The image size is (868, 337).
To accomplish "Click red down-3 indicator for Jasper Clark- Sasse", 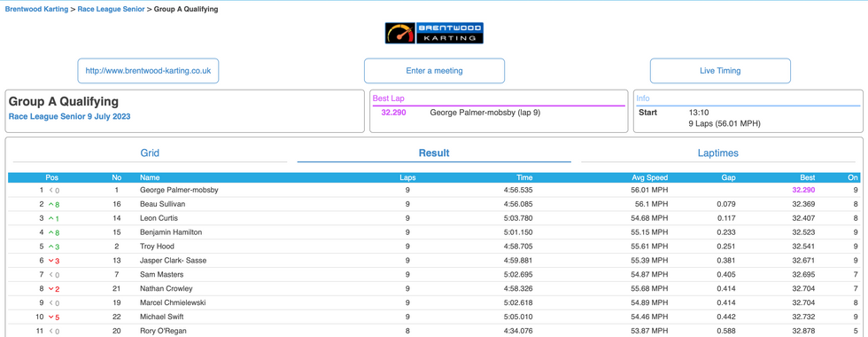I will [54, 261].
